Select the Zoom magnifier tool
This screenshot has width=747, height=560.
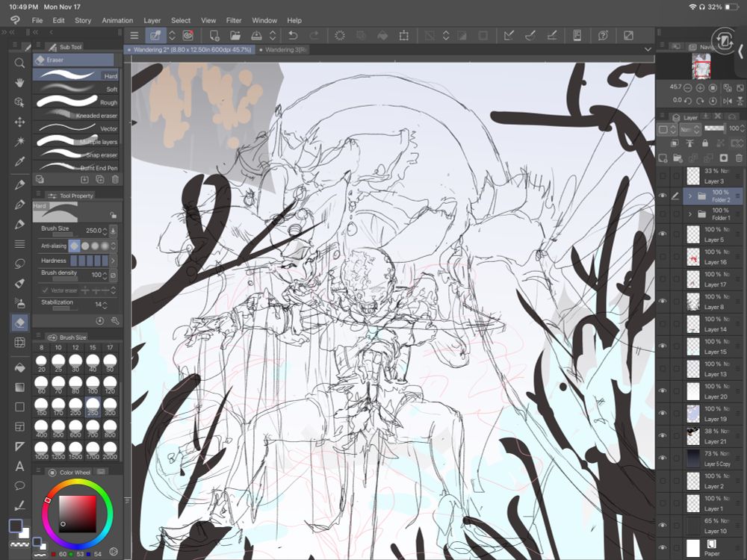[19, 63]
